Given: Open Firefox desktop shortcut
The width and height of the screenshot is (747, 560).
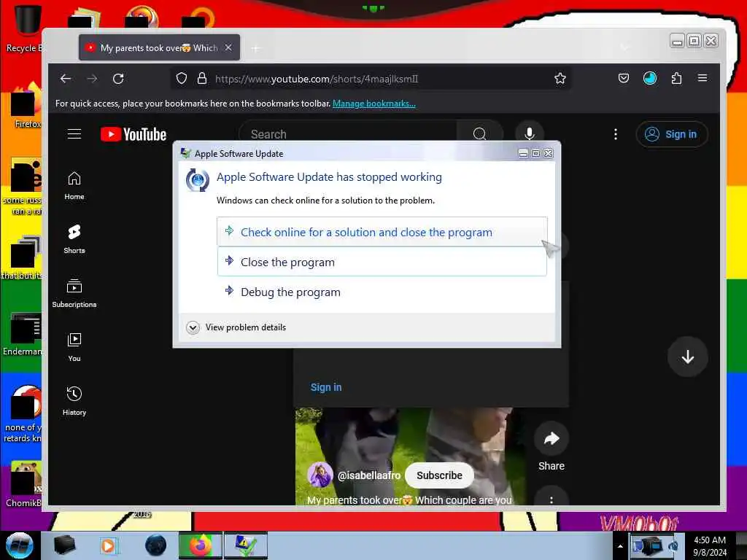Looking at the screenshot, I should (x=25, y=106).
